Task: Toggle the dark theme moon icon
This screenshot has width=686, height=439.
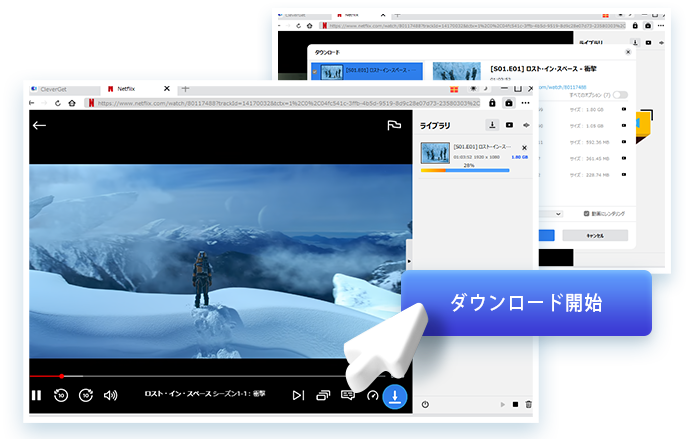Action: [485, 88]
